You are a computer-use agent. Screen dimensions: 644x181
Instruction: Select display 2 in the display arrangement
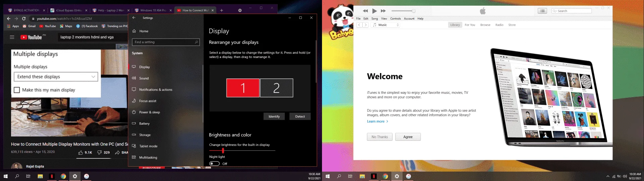276,88
